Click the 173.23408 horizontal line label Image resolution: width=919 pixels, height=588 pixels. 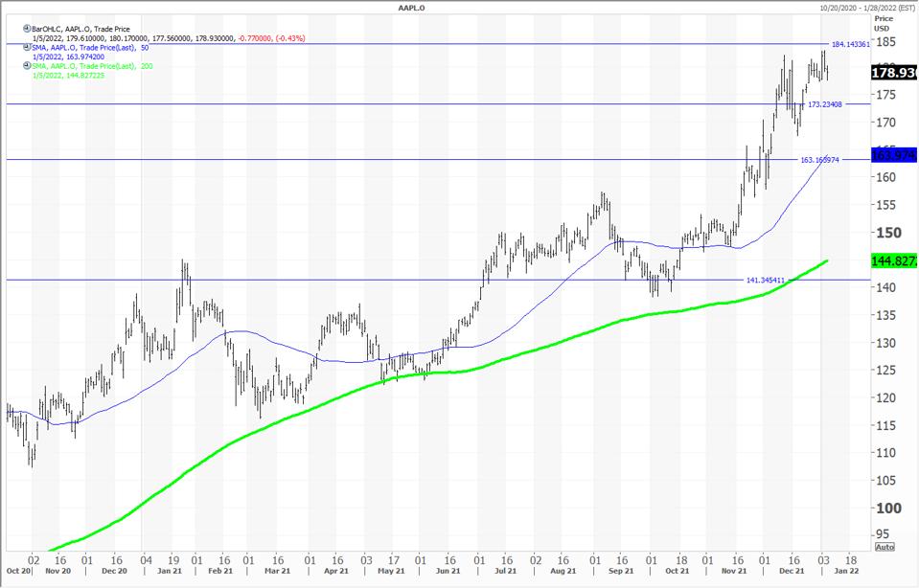click(x=825, y=103)
